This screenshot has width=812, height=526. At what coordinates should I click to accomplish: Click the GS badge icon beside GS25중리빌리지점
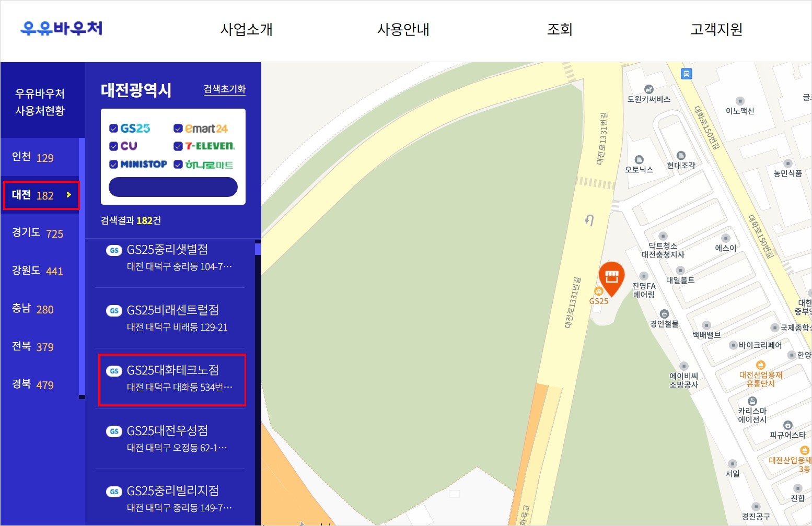tap(114, 492)
